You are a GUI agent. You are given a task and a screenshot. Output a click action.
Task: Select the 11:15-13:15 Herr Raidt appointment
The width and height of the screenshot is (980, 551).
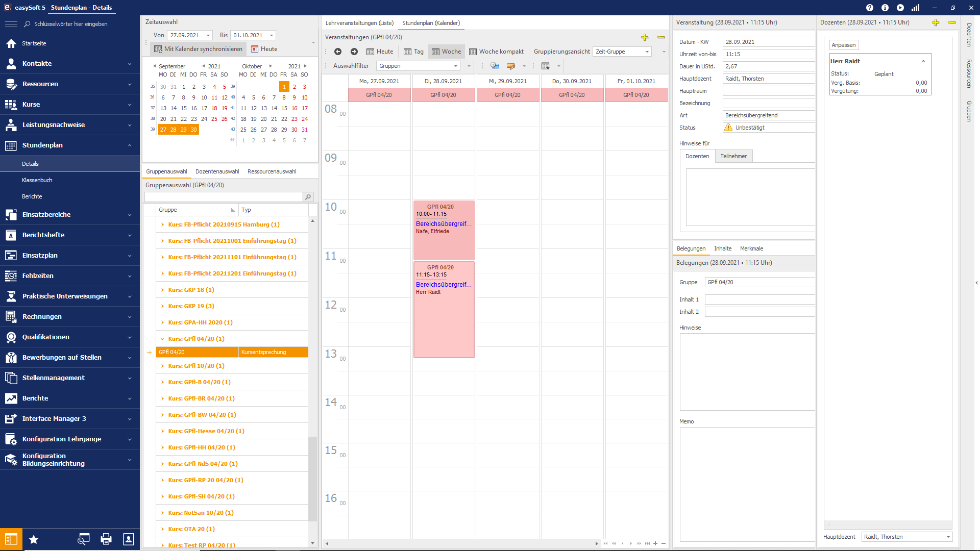[444, 310]
